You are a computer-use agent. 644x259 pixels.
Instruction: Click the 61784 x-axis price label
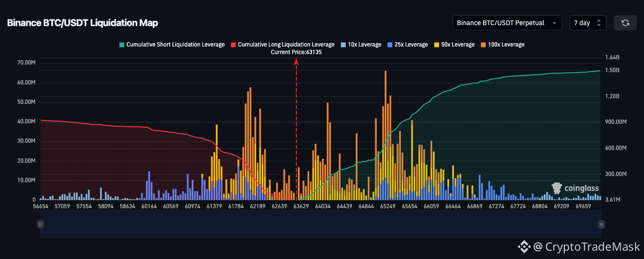(236, 206)
